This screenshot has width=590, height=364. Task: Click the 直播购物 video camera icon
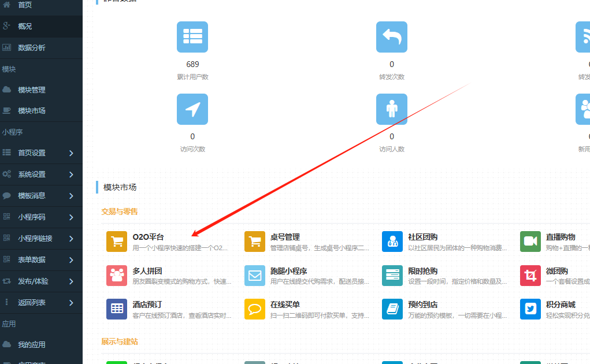point(530,242)
